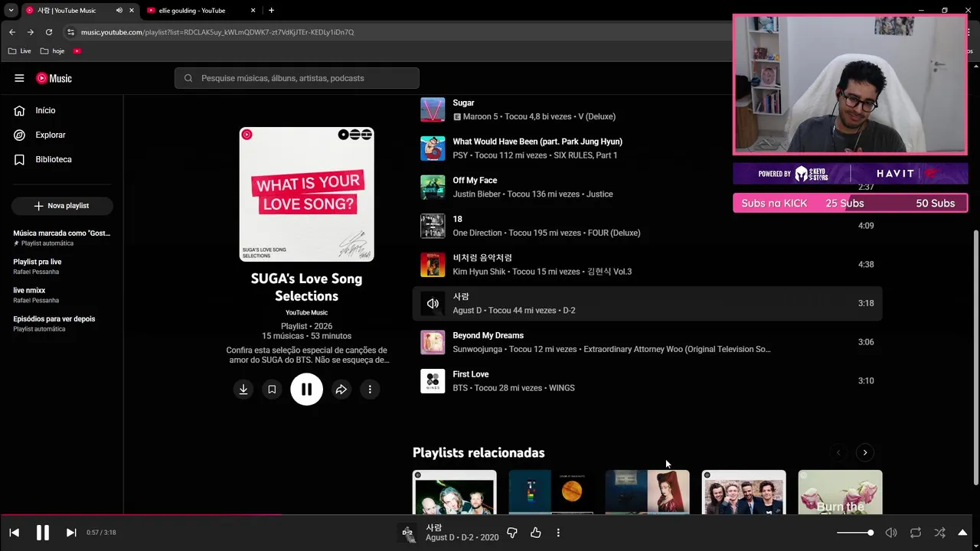
Task: Open live nmixx playlist
Action: tap(61, 295)
